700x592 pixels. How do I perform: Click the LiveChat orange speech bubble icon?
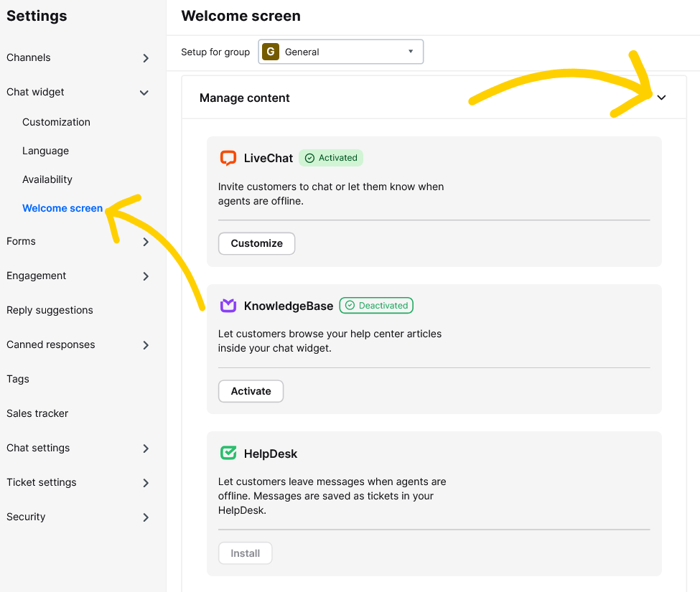click(x=228, y=158)
